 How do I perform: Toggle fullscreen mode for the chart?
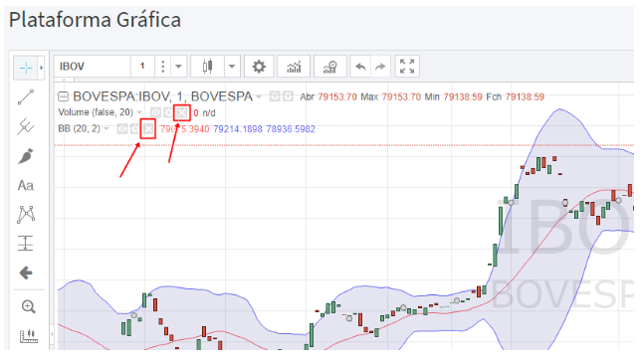coord(407,67)
